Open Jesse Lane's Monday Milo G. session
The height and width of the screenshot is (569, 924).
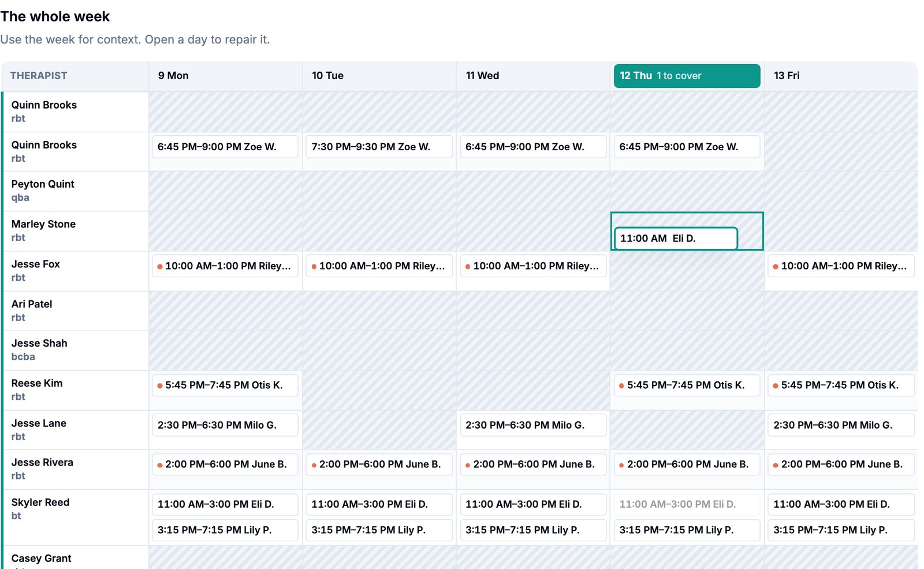click(x=225, y=425)
